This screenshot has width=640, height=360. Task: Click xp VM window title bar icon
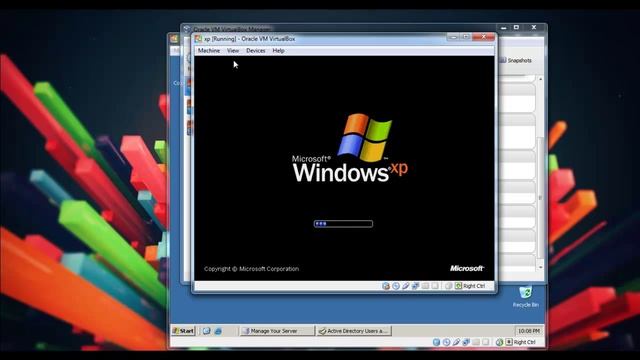click(198, 38)
